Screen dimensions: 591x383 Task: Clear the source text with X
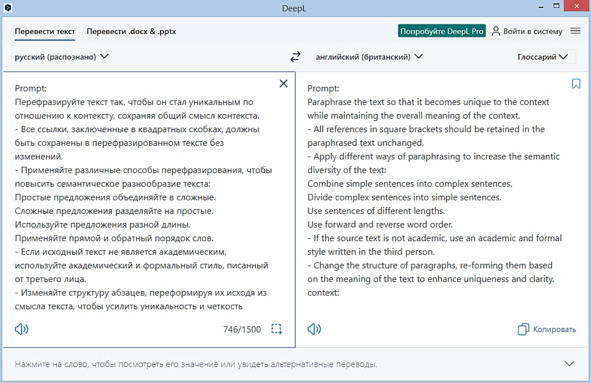point(283,83)
